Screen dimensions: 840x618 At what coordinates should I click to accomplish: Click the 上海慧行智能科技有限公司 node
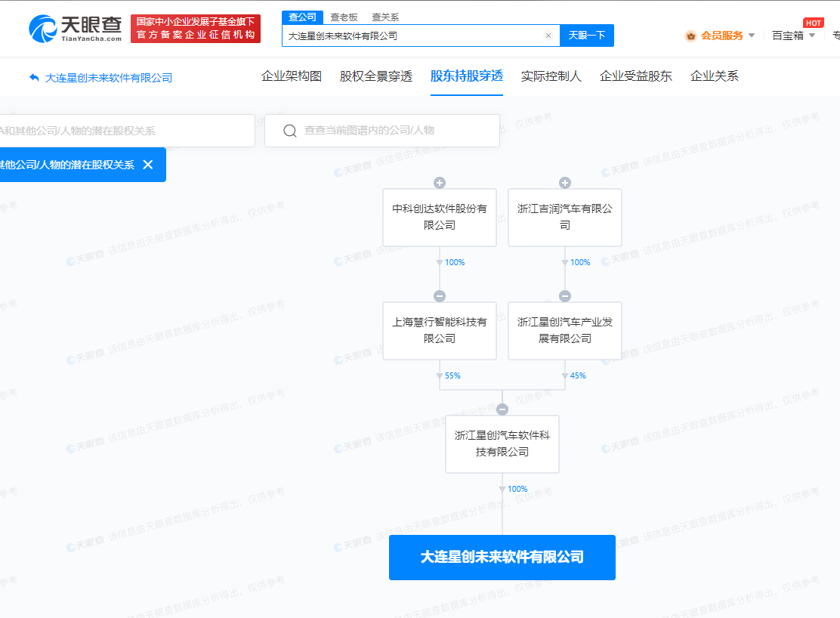tap(440, 331)
